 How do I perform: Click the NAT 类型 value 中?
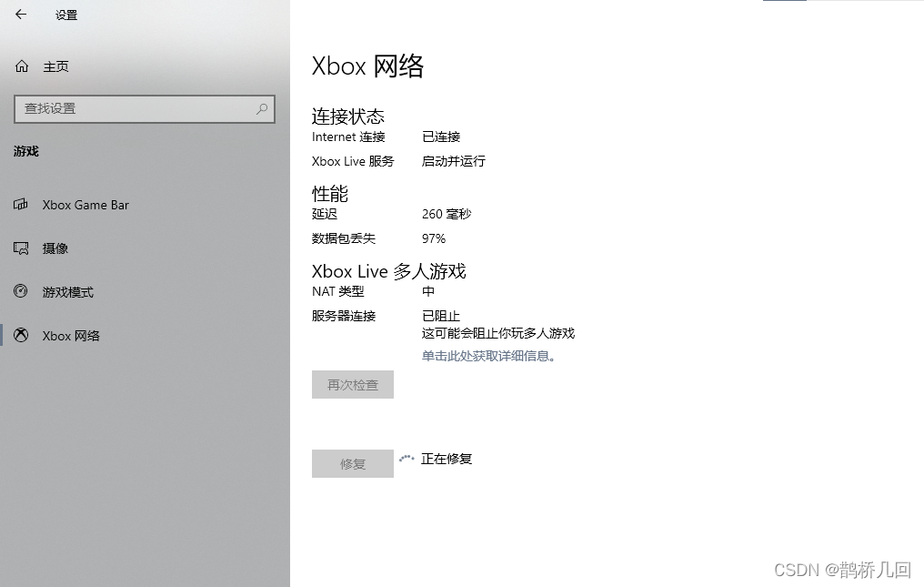point(428,291)
